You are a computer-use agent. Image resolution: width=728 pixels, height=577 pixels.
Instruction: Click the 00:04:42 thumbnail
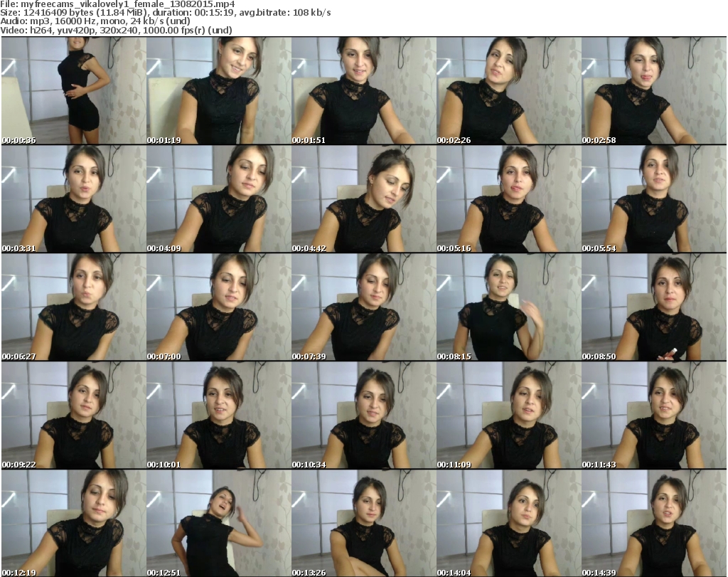click(x=363, y=198)
